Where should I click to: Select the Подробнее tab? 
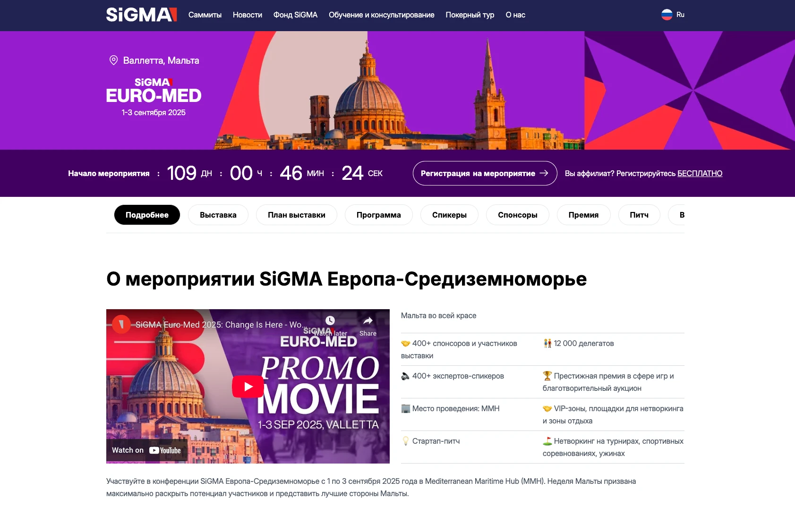point(147,215)
